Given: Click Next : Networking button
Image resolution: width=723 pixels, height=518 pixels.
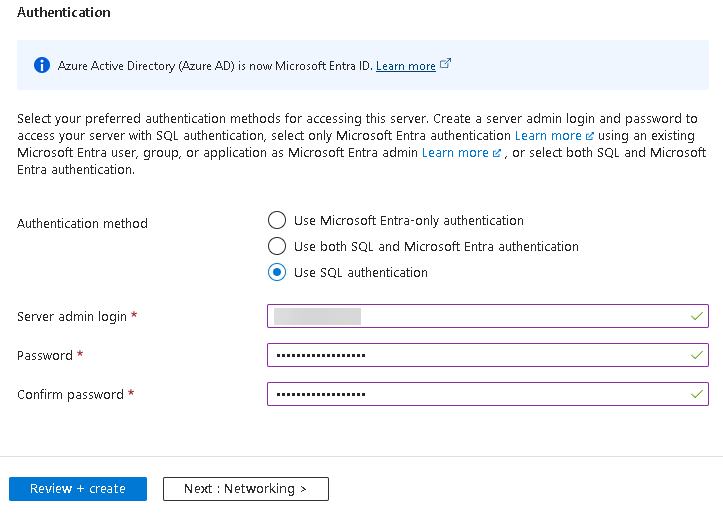Looking at the screenshot, I should (x=246, y=488).
